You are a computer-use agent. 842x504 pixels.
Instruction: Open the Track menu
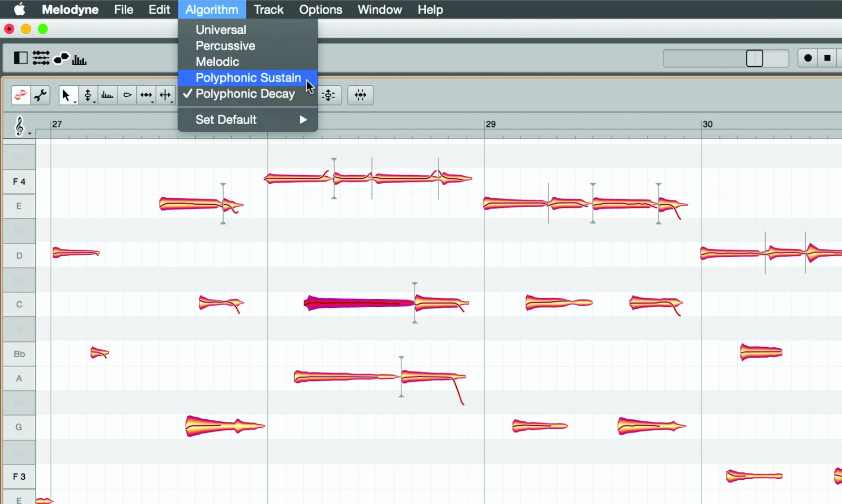(x=268, y=9)
